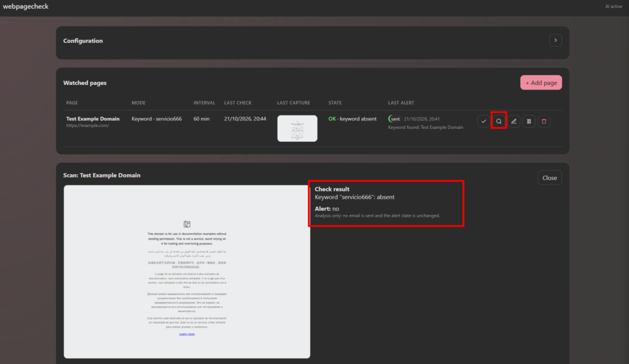Click the INTERVAL column header
Viewport: 629px width, 364px height.
204,103
